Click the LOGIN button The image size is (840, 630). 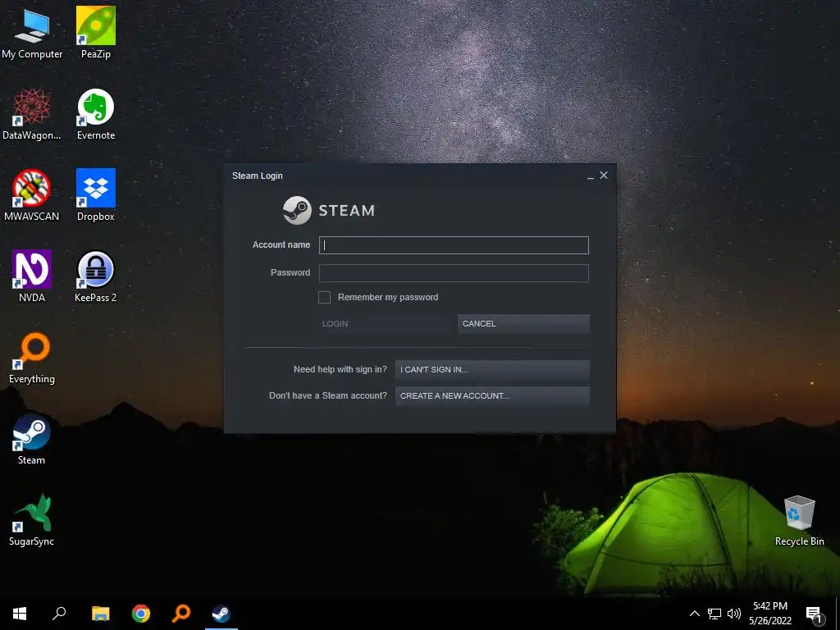coord(385,323)
